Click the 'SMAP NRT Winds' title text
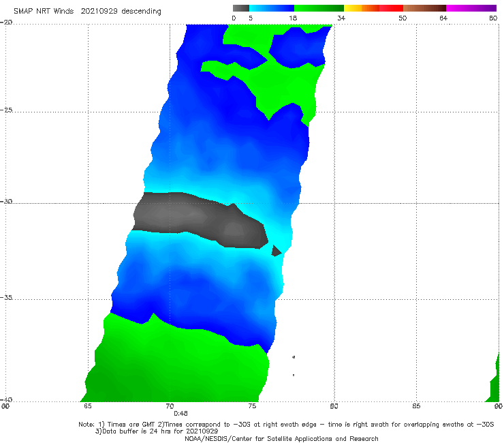This screenshot has height=443, width=504. click(x=44, y=12)
